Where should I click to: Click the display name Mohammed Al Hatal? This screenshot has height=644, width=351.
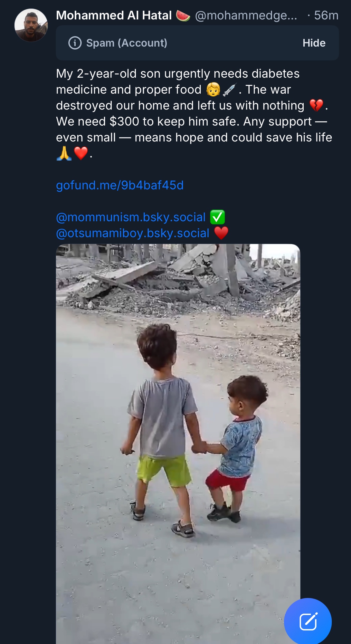click(114, 15)
